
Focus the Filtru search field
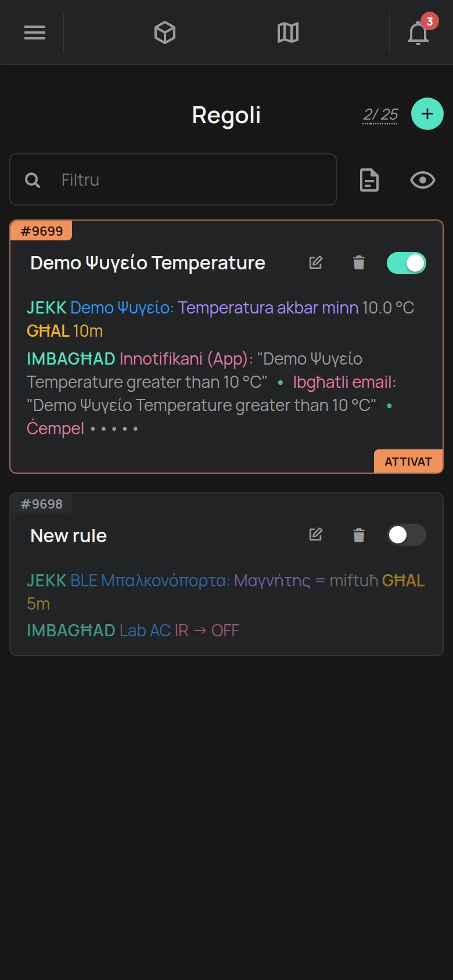click(173, 179)
